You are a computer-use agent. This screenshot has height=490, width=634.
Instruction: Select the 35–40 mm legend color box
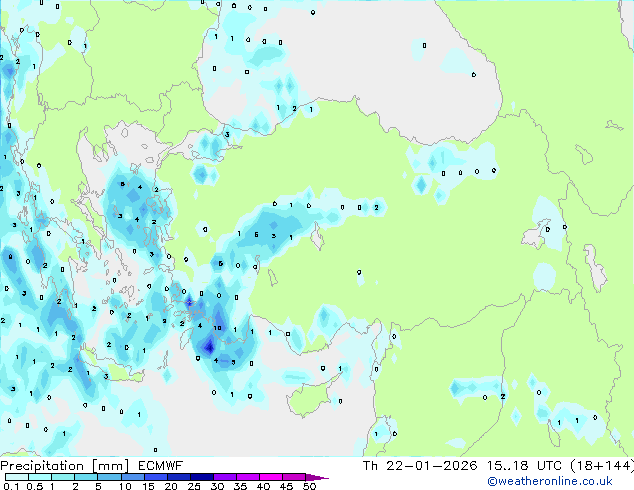tap(247, 477)
